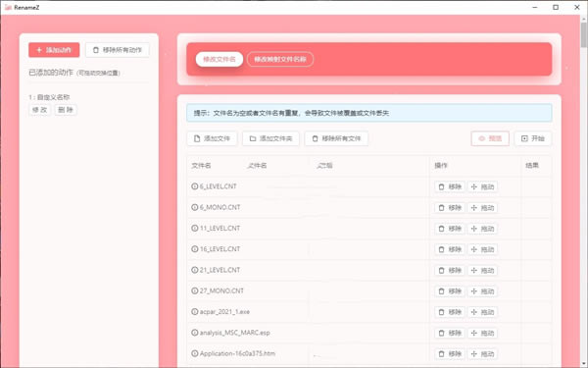Click the 预览 eye button

(x=490, y=138)
